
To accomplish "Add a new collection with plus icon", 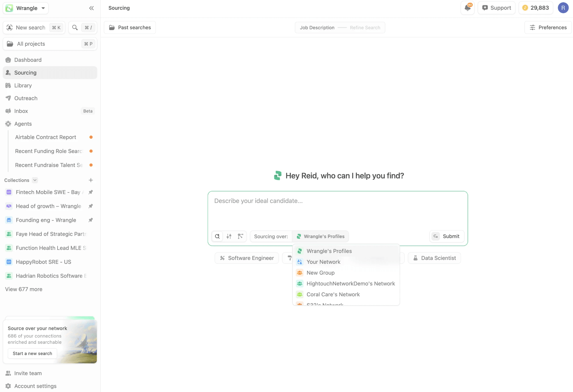I will 91,180.
